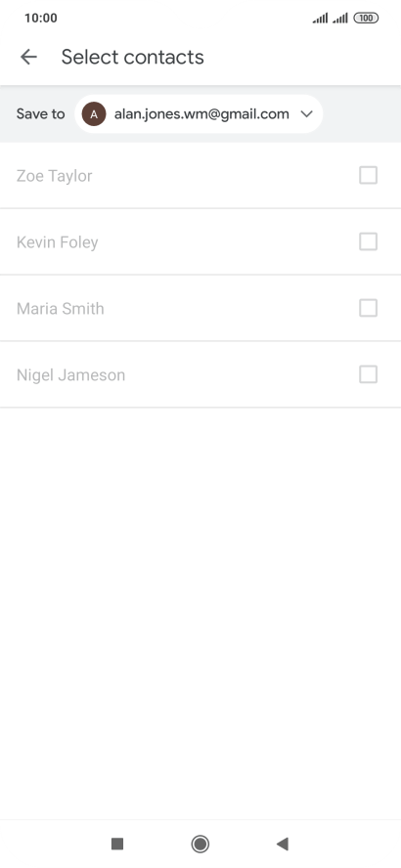Go to home via circle button
Image resolution: width=401 pixels, height=868 pixels.
coord(200,844)
